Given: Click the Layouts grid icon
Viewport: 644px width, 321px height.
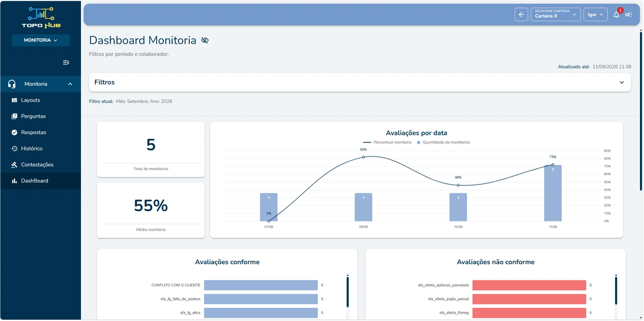Looking at the screenshot, I should pos(14,100).
